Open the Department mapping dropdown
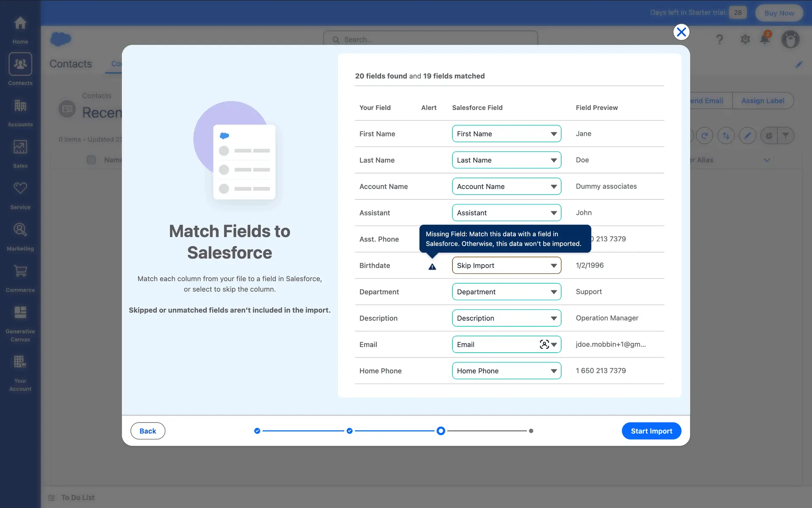This screenshot has height=508, width=812. click(506, 292)
